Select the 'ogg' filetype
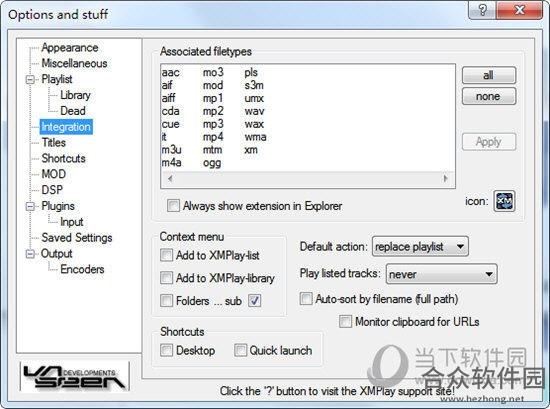Screen dimensions: 550x409 tap(212, 163)
